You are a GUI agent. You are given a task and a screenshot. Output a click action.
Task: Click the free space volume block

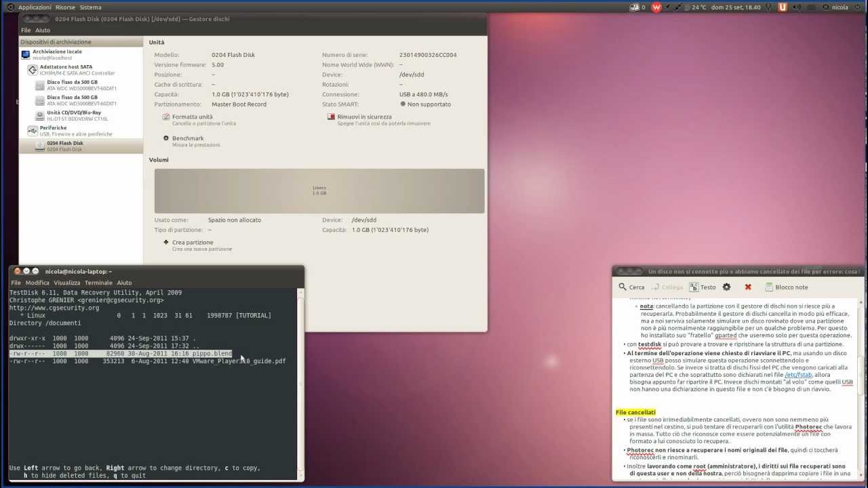coord(319,191)
